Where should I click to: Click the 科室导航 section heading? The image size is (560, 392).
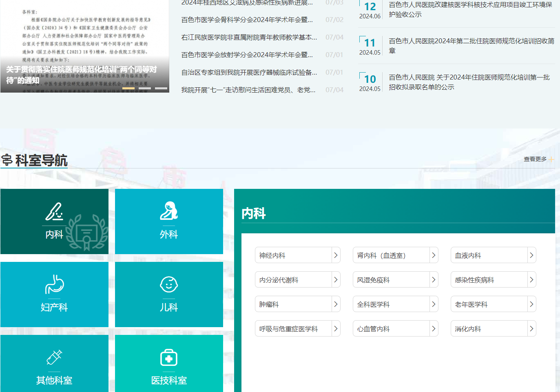(41, 160)
